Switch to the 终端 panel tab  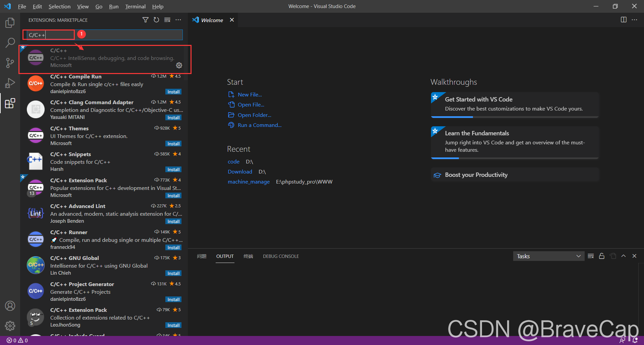248,256
